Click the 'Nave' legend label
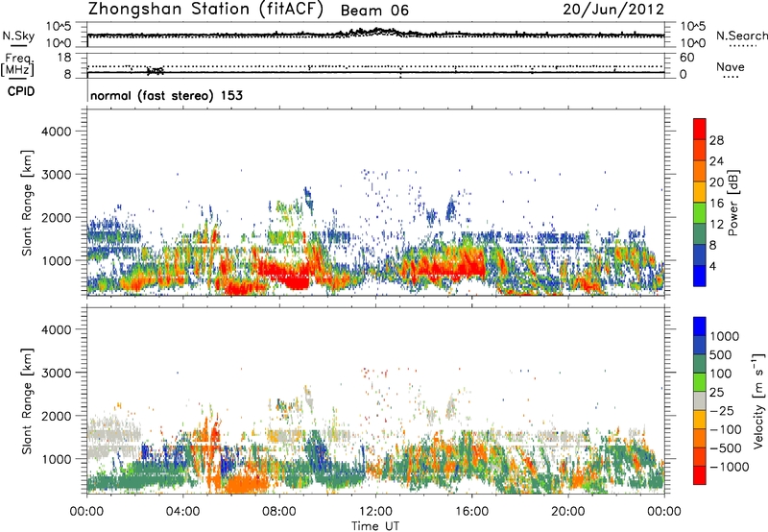 tap(731, 67)
